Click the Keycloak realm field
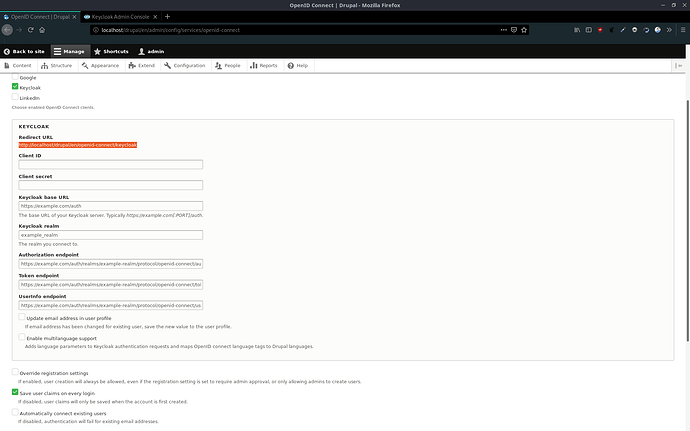Screen dimensions: 690x431 (x=110, y=235)
